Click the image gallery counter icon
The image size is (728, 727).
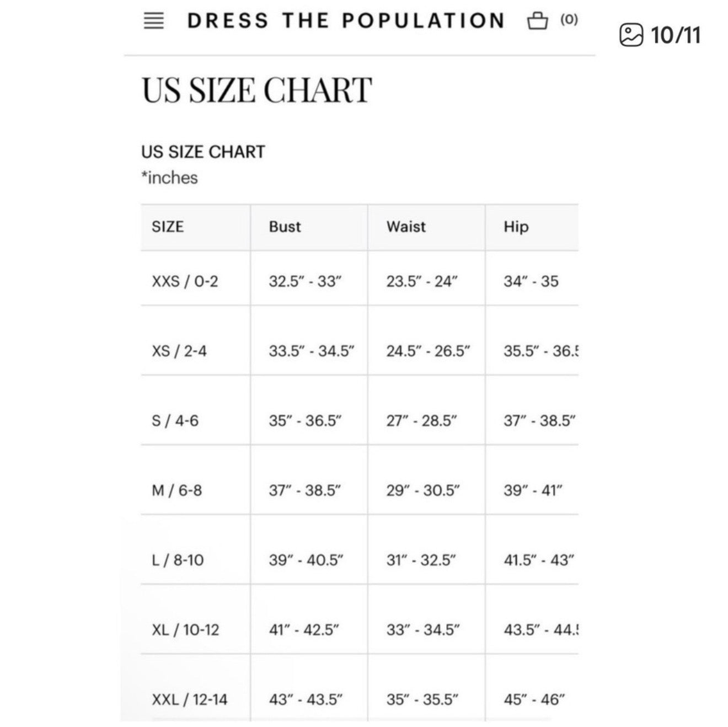631,35
